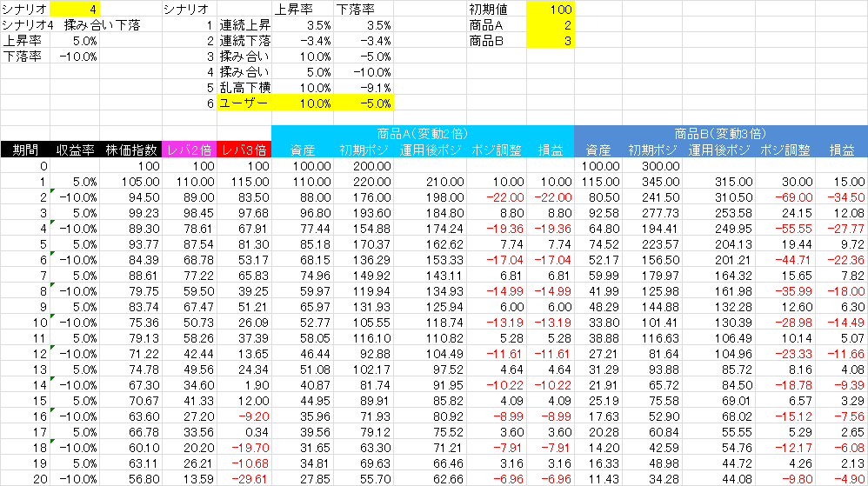Viewport: 868px width, 486px height.
Task: Select 商品A 運用後ポジ cell 184.80
Action: [x=430, y=212]
